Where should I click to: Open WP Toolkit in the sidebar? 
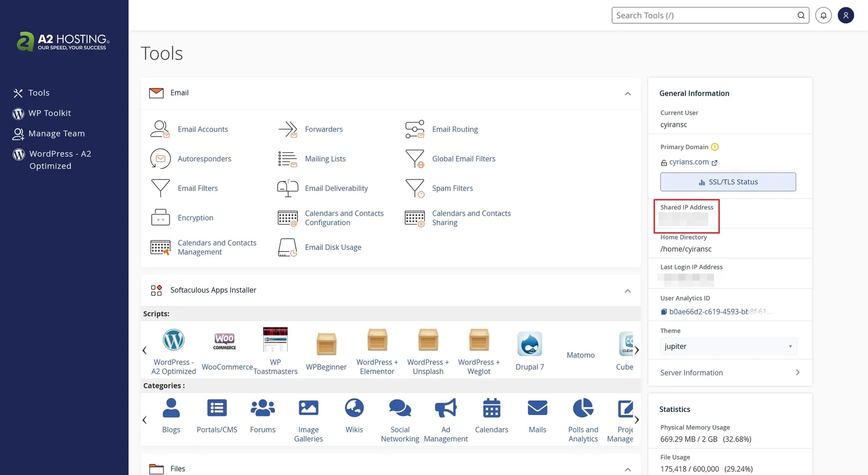pos(49,113)
